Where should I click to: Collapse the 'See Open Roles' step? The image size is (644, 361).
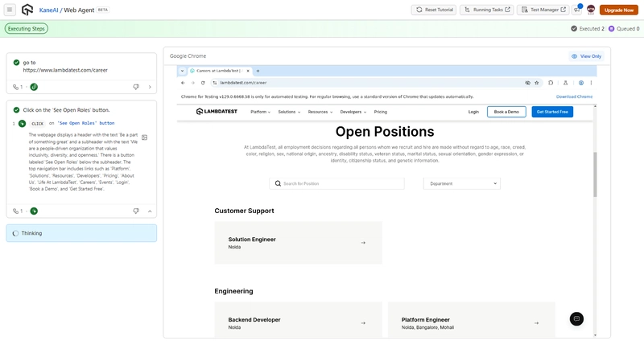click(x=150, y=211)
